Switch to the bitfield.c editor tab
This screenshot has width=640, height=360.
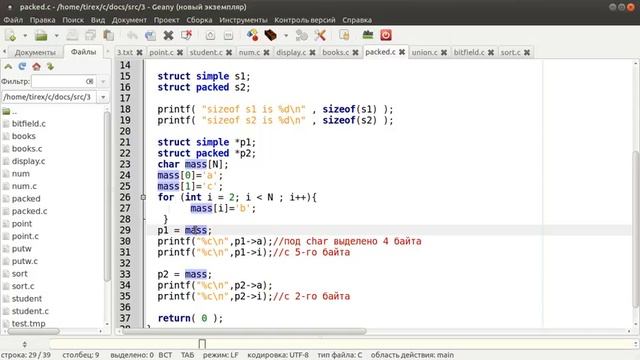coord(469,52)
